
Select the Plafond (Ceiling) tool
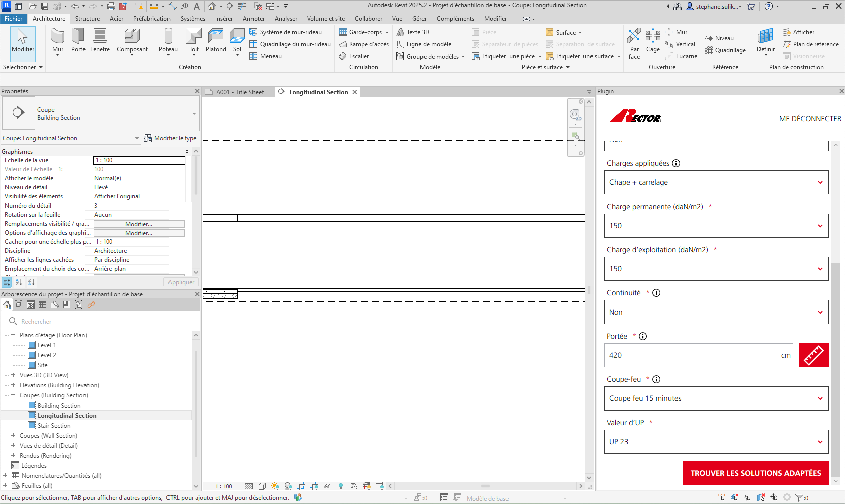click(x=216, y=40)
